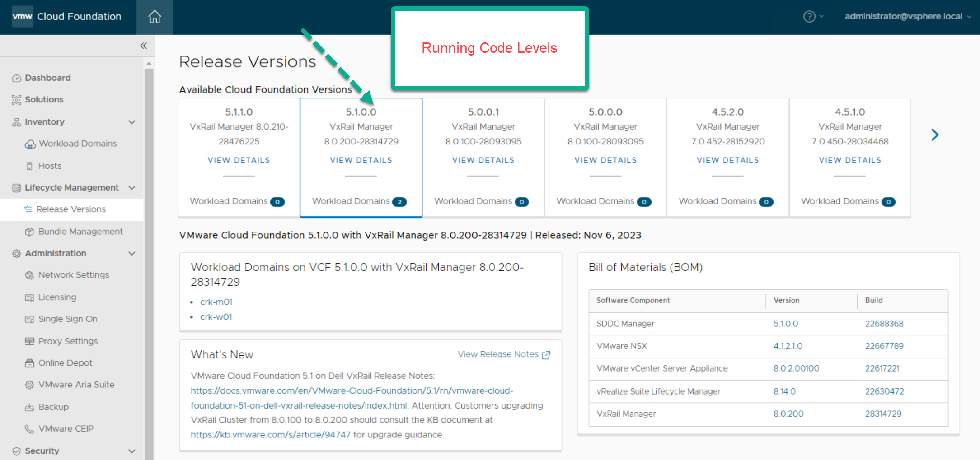Click the Solutions icon in sidebar
Screen dimensions: 980x460
[17, 100]
